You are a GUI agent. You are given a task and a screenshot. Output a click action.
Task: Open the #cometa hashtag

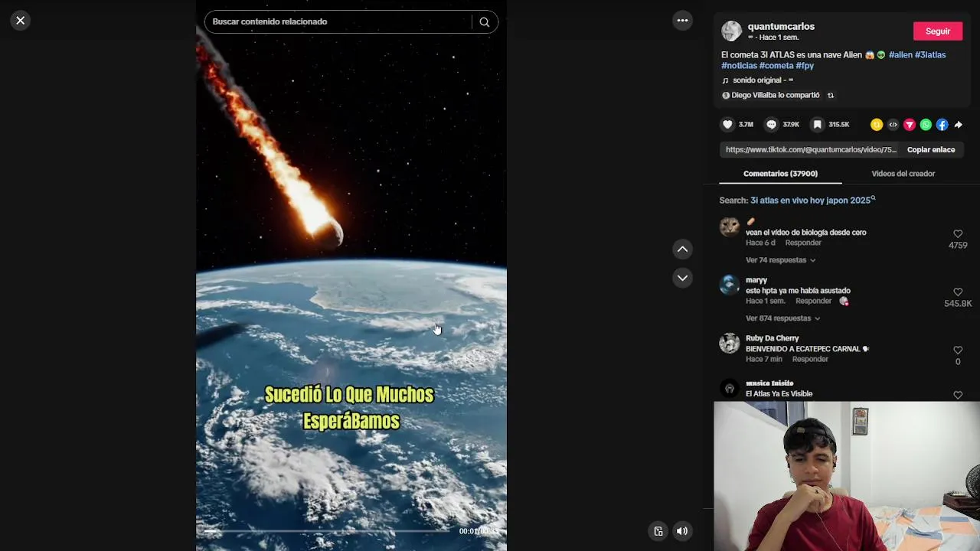coord(776,66)
